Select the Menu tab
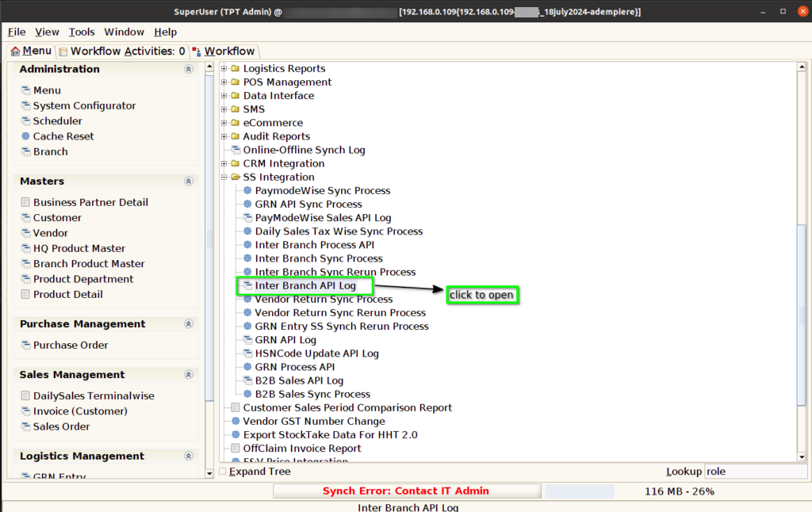 pyautogui.click(x=31, y=51)
